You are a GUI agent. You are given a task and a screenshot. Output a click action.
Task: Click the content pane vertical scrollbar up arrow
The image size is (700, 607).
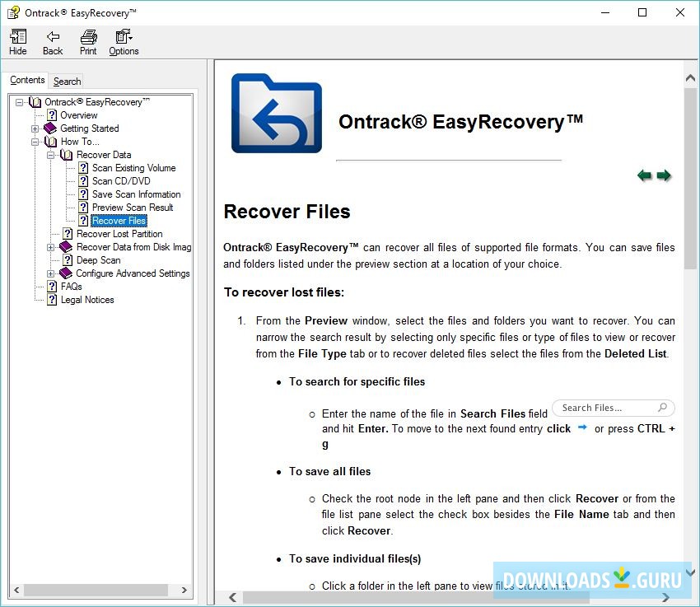point(690,78)
